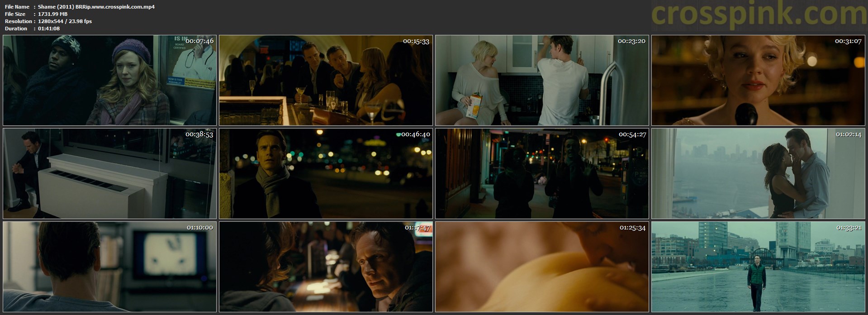Click the 'File Name' label

click(17, 7)
